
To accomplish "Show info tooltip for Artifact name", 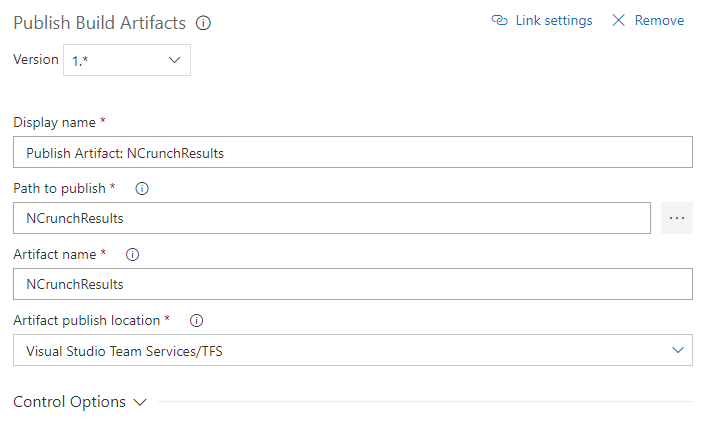I will [132, 254].
